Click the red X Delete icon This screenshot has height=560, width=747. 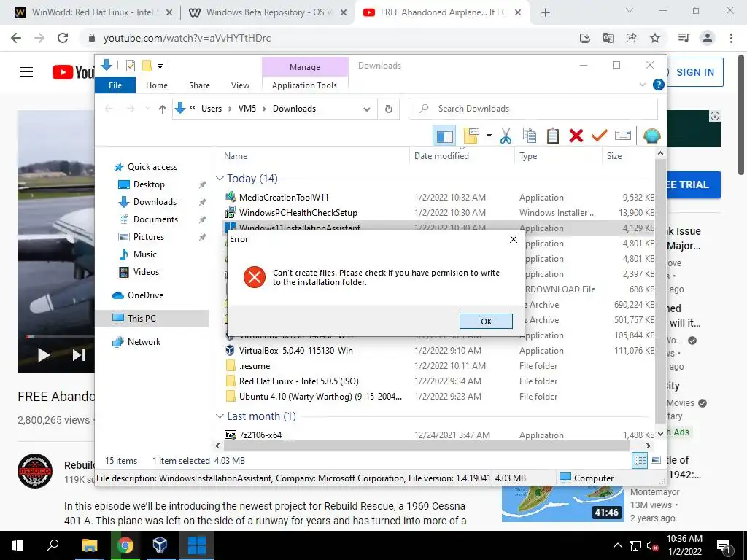576,136
